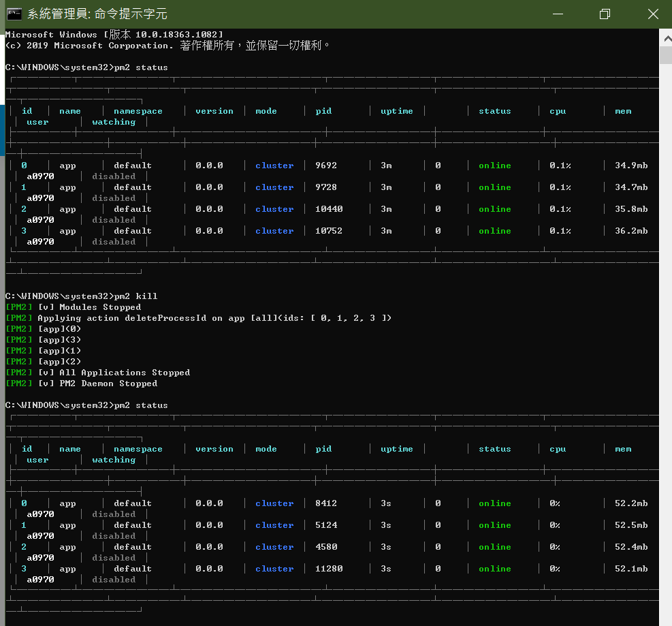Click pid value 4580 in second table
672x626 pixels.
[326, 547]
